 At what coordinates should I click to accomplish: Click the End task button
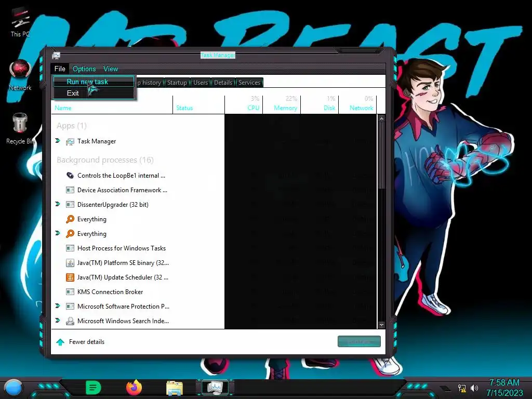[x=359, y=341]
